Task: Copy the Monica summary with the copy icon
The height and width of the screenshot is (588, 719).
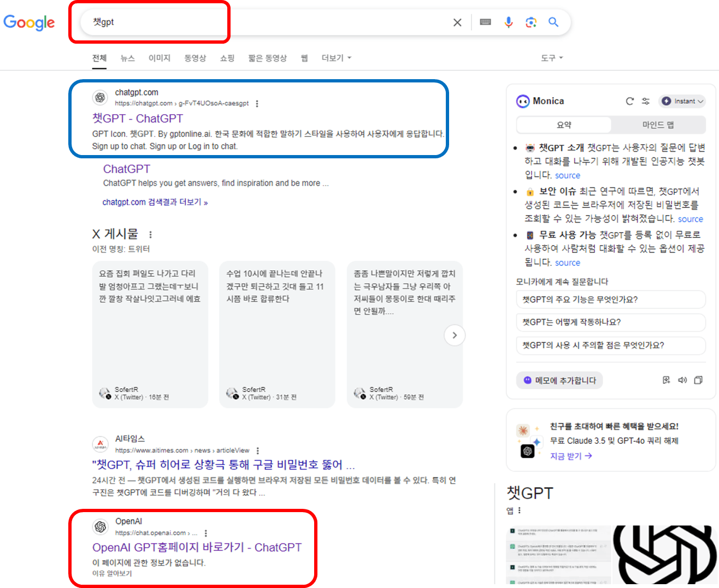Action: click(698, 381)
